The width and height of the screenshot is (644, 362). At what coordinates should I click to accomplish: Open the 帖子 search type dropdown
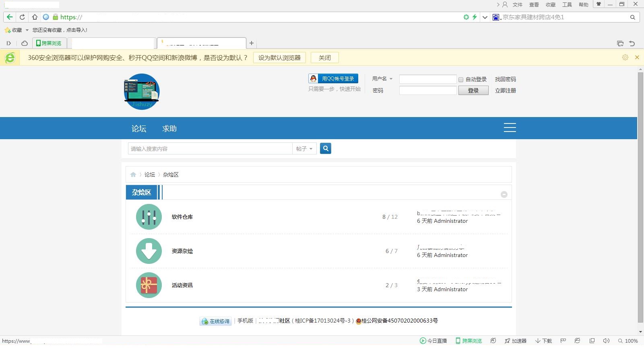pyautogui.click(x=304, y=149)
